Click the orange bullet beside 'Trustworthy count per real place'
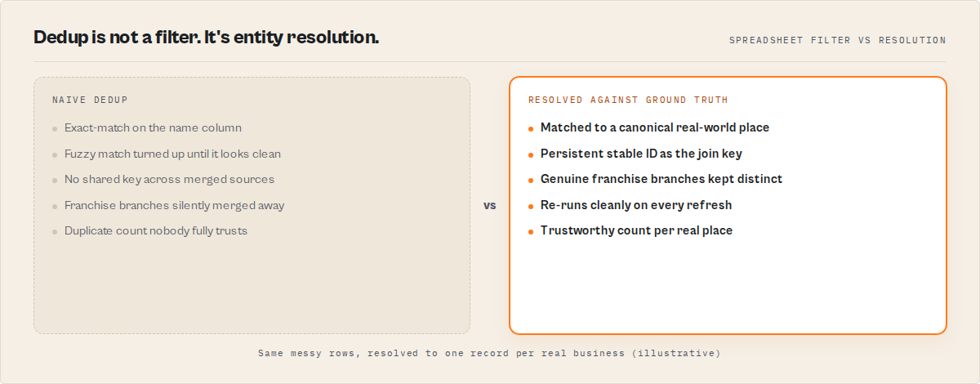The width and height of the screenshot is (980, 384). [x=531, y=232]
